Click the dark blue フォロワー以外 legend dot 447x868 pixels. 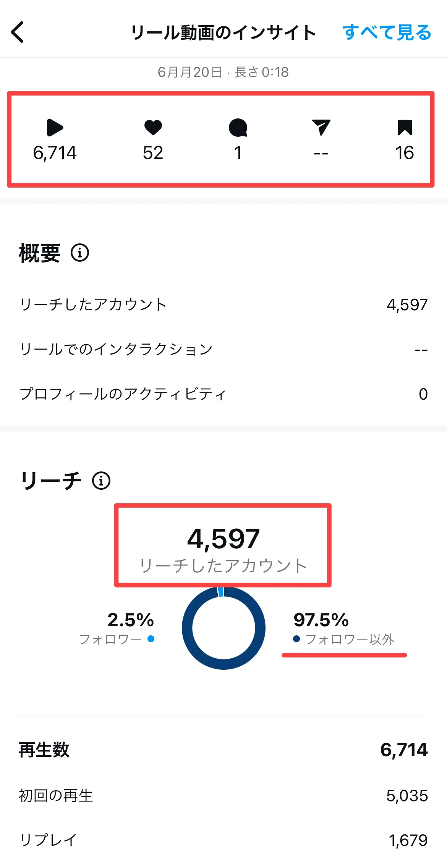point(296,639)
